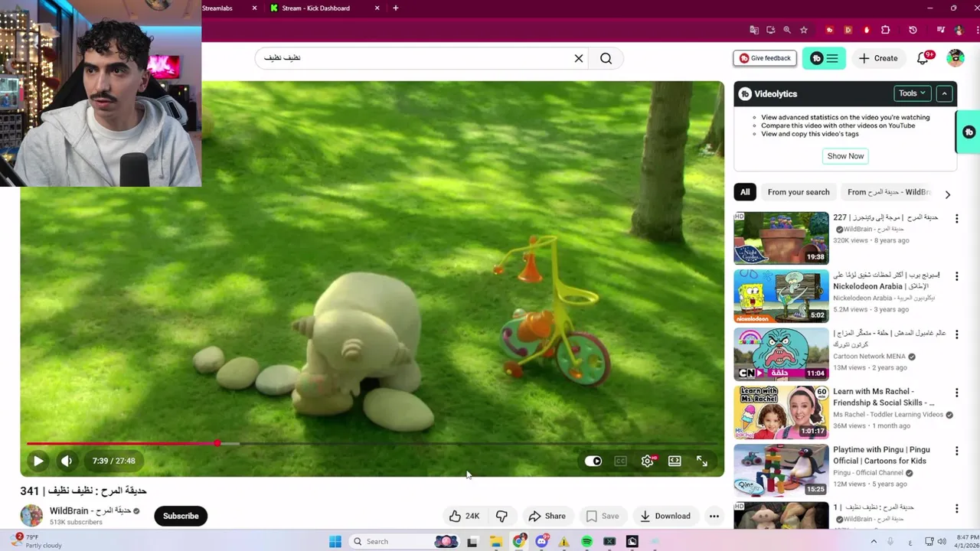Open YouTube notifications bell
This screenshot has width=980, height=551.
coord(923,58)
